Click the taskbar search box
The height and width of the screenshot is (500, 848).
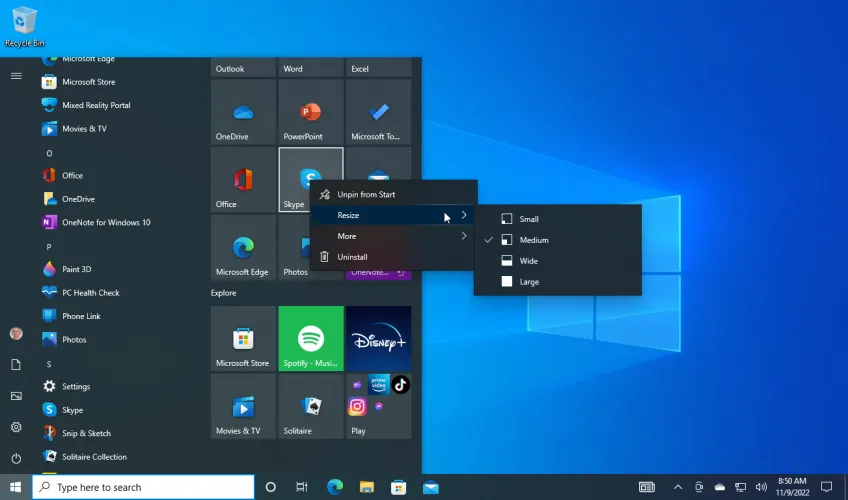click(143, 487)
